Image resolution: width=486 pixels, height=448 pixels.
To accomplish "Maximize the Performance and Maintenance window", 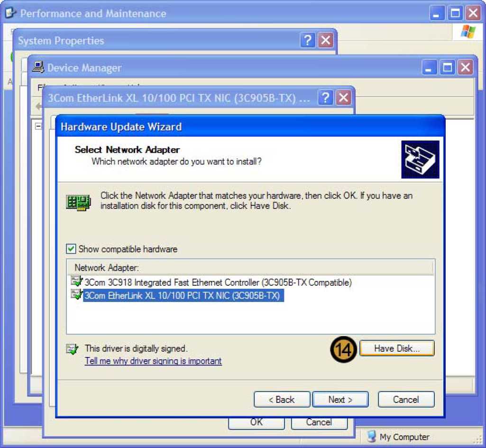I will 455,13.
